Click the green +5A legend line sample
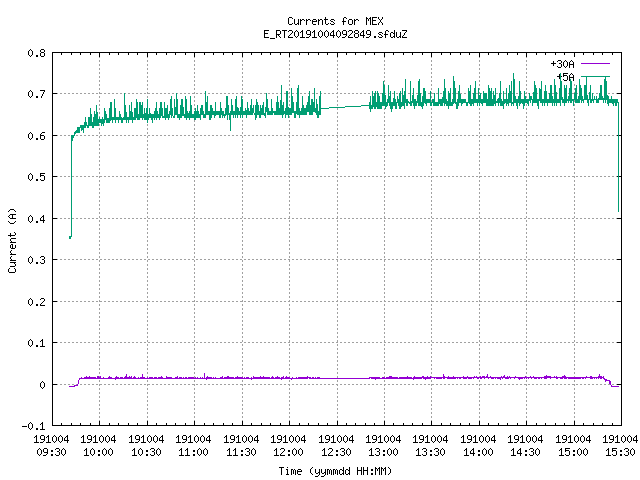 coord(595,76)
